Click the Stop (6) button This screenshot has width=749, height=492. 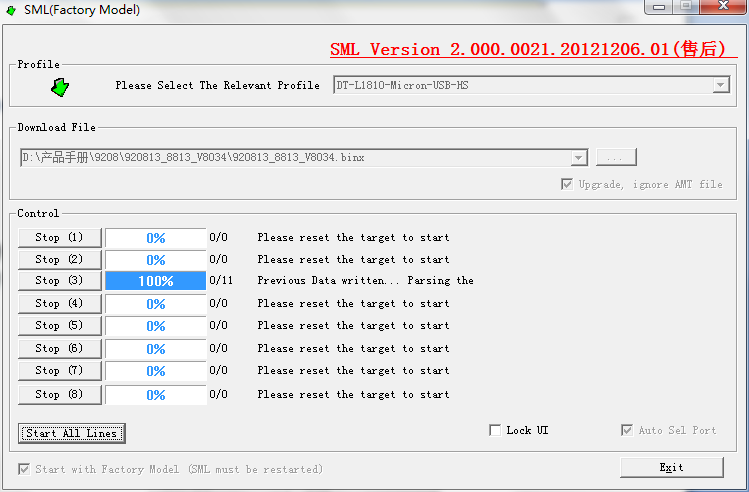(x=60, y=348)
